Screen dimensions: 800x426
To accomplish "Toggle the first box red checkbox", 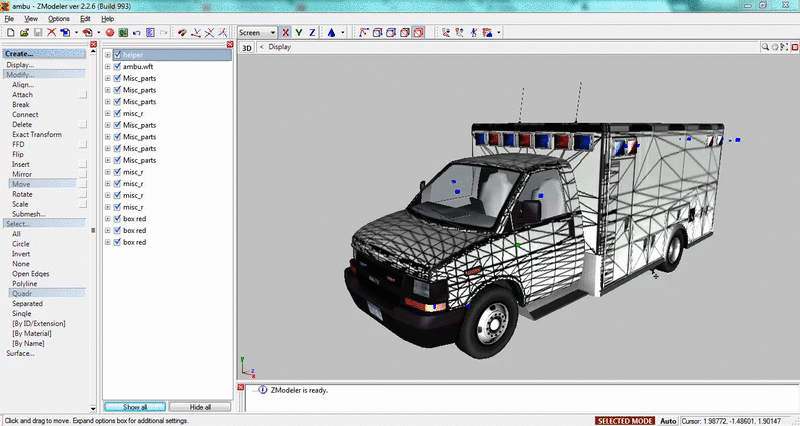I will (117, 219).
